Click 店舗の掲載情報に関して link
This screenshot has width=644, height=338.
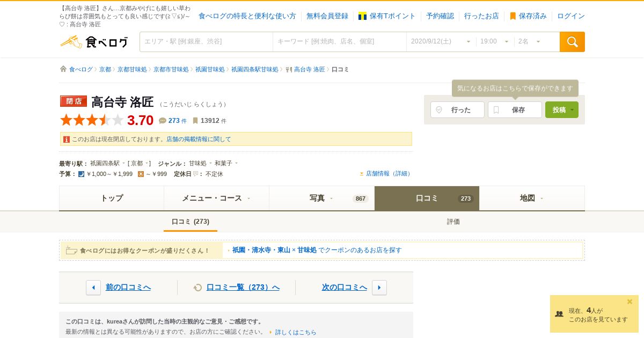199,139
